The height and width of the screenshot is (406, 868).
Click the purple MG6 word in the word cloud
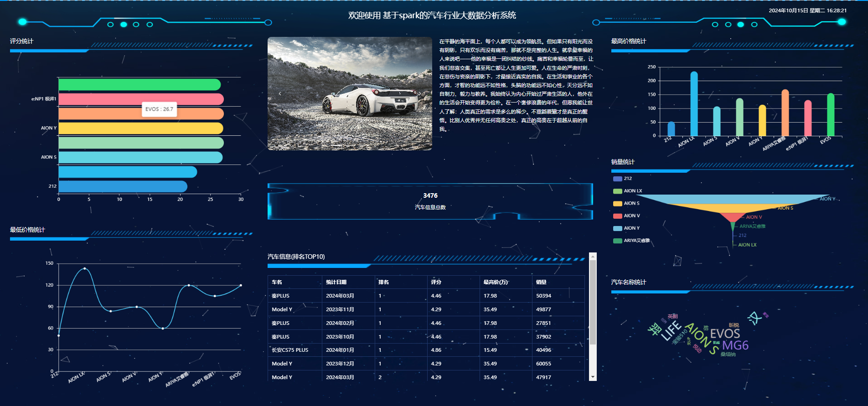pos(735,345)
